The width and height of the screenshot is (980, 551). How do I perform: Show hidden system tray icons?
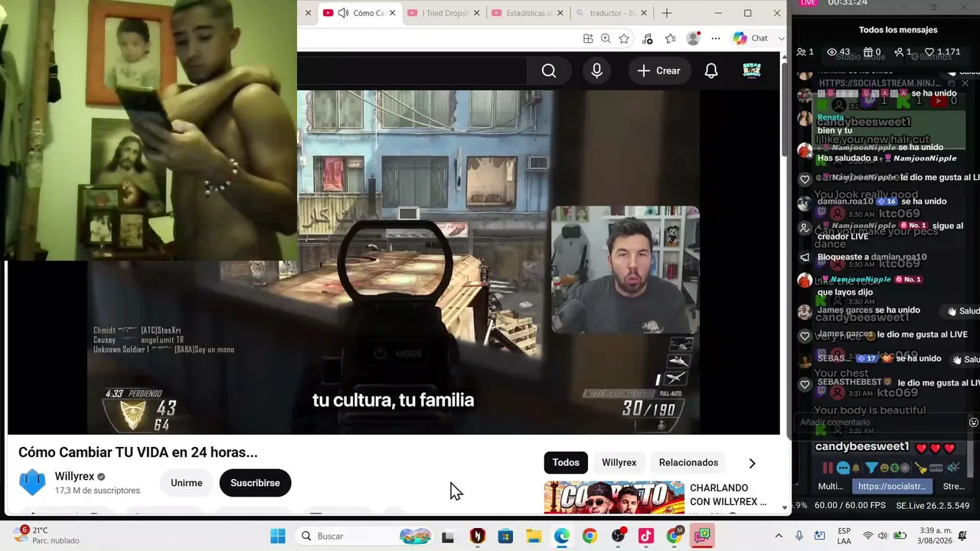[x=779, y=536]
